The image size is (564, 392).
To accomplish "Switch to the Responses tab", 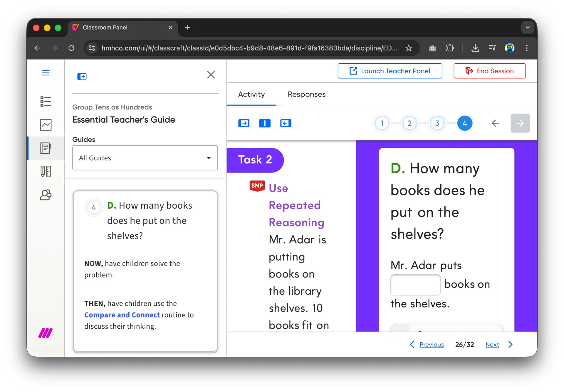I will (x=306, y=94).
